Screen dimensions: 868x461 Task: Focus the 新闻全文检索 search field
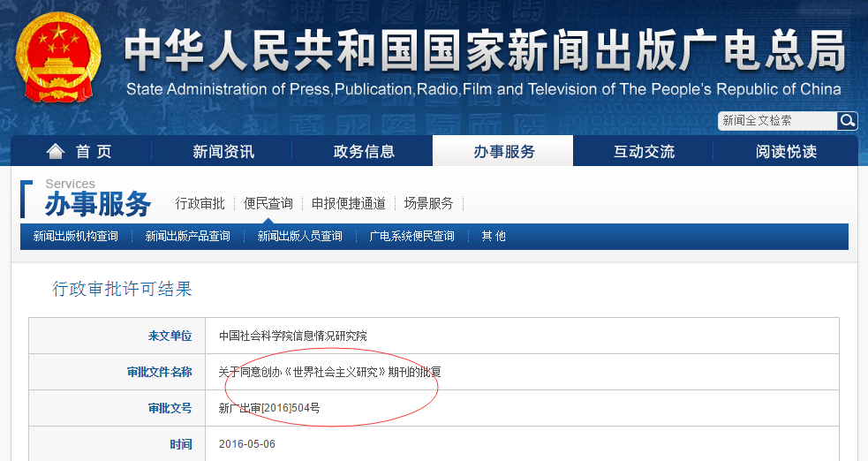[x=778, y=121]
